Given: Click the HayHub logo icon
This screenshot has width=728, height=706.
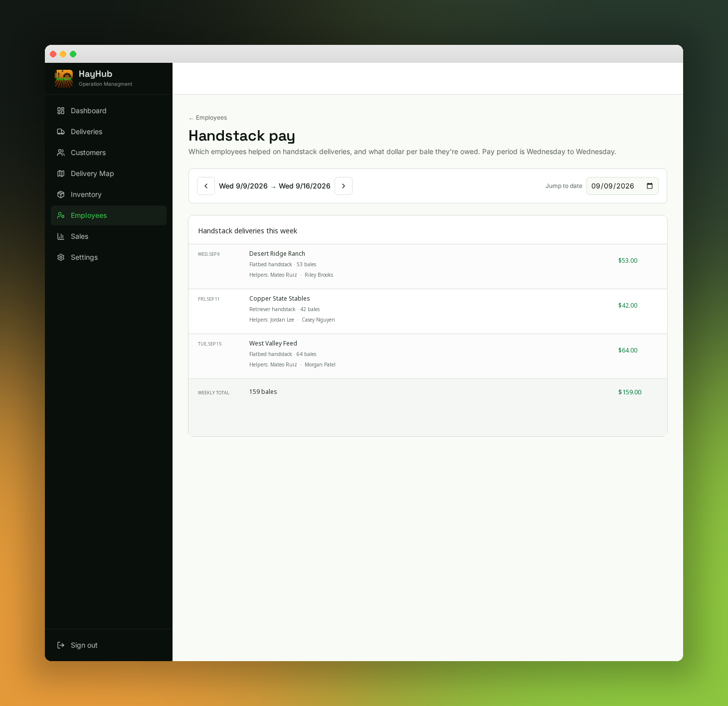Looking at the screenshot, I should 64,79.
